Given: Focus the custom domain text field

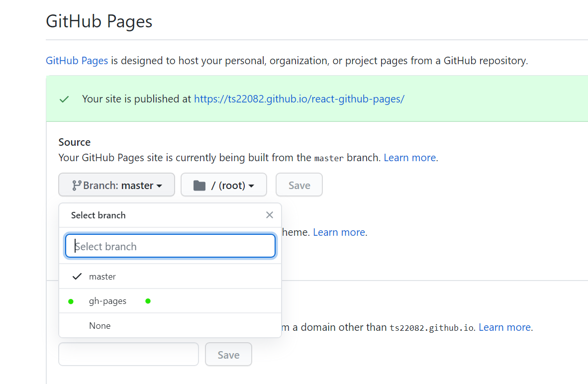Looking at the screenshot, I should click(x=129, y=354).
